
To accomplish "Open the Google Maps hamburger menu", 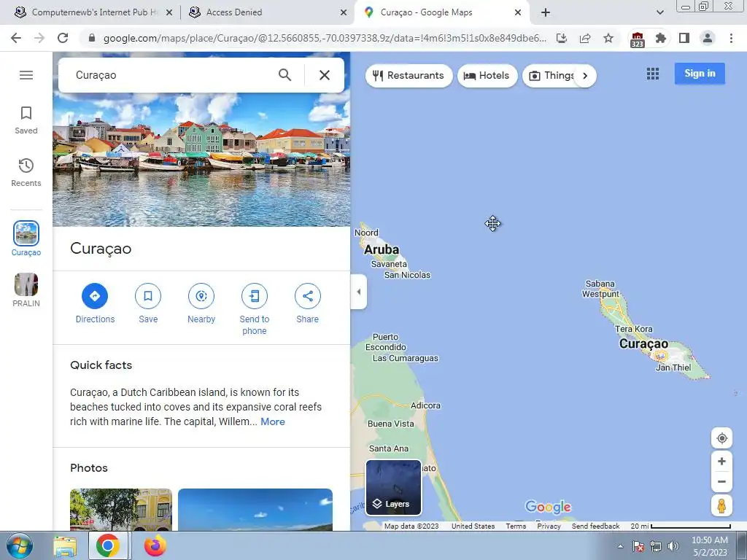I will pos(26,75).
